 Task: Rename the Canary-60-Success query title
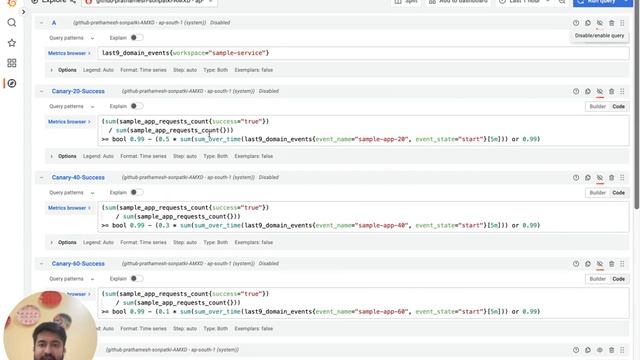(x=78, y=264)
